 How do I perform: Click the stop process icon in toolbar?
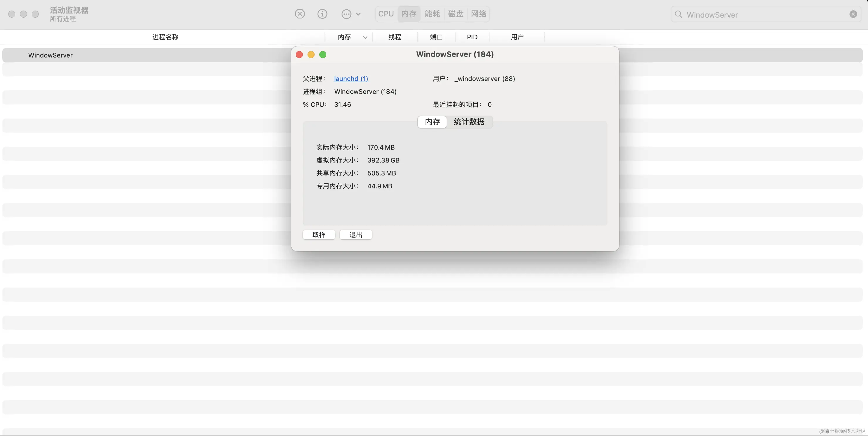coord(300,14)
